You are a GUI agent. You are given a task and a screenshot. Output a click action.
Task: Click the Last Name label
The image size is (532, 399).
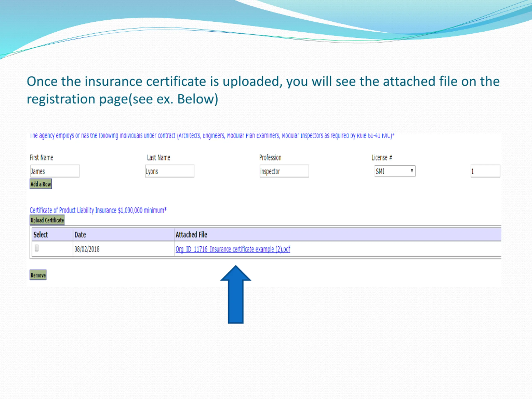(x=159, y=158)
